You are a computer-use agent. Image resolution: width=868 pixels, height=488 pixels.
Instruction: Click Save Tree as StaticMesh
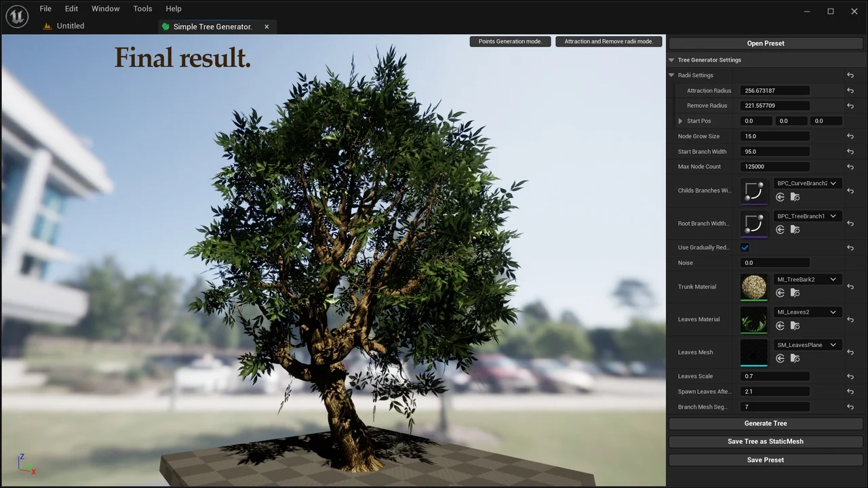point(765,441)
